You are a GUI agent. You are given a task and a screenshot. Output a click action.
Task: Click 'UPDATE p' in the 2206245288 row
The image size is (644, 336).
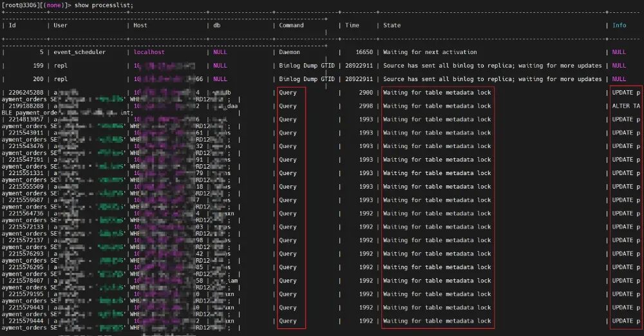pyautogui.click(x=626, y=93)
